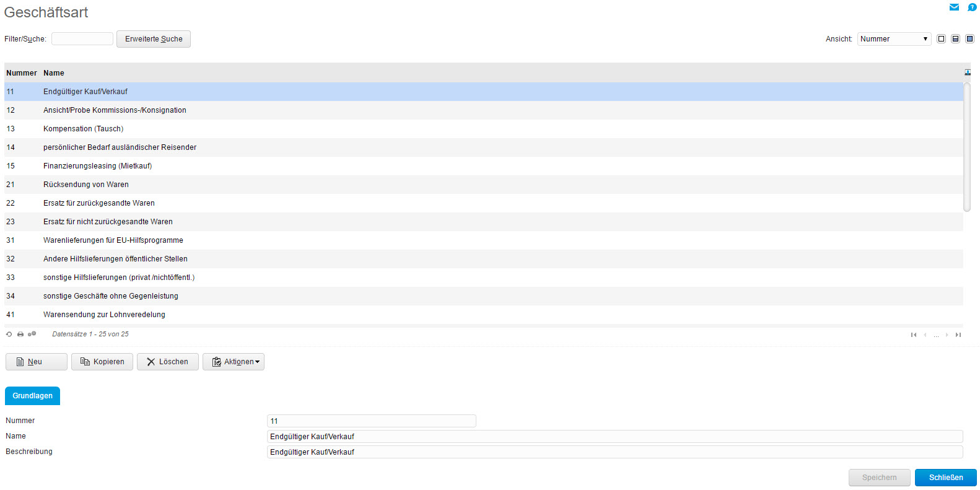Go to the previous page of records

point(925,335)
